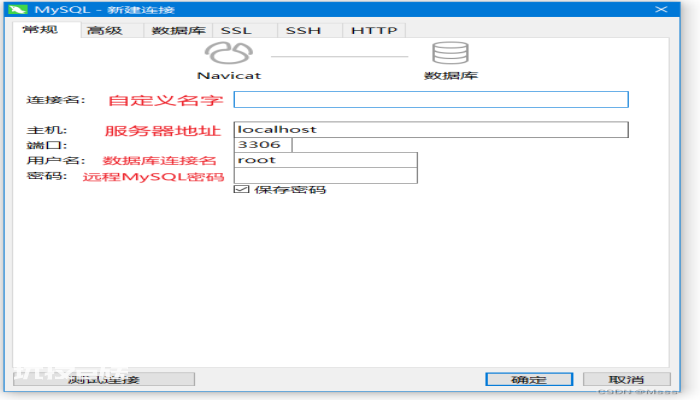Click the 测试连接 button
This screenshot has height=400, width=700.
click(x=104, y=379)
